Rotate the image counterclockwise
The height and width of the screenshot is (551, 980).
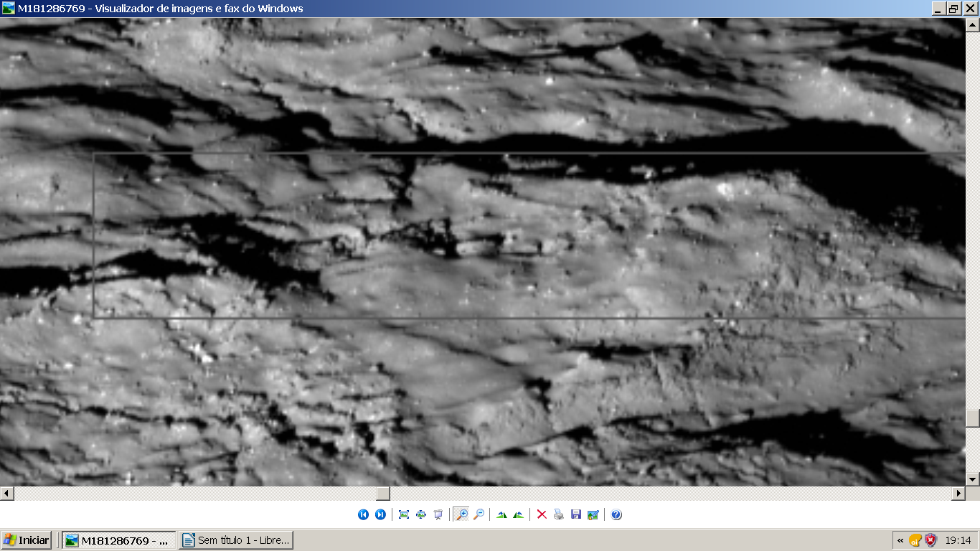[519, 514]
